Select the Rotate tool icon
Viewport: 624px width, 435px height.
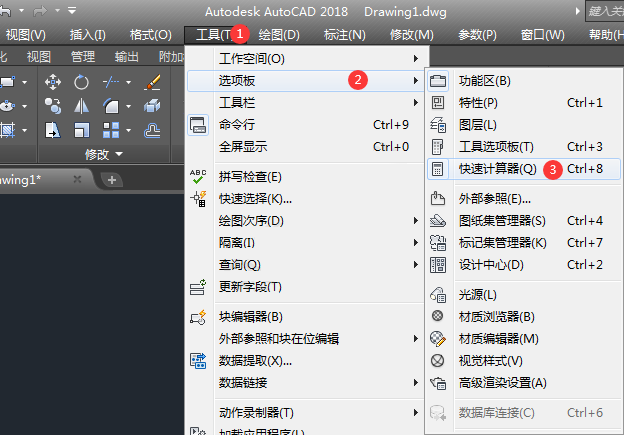coord(82,82)
